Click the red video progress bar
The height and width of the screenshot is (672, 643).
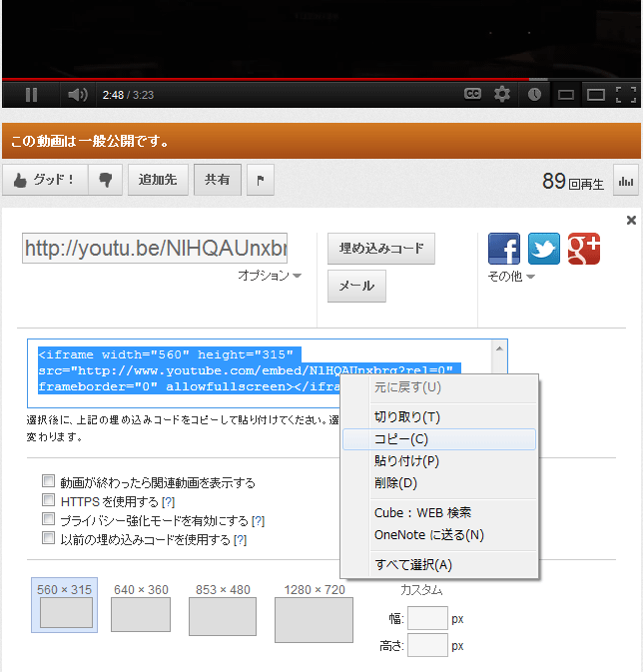(270, 79)
